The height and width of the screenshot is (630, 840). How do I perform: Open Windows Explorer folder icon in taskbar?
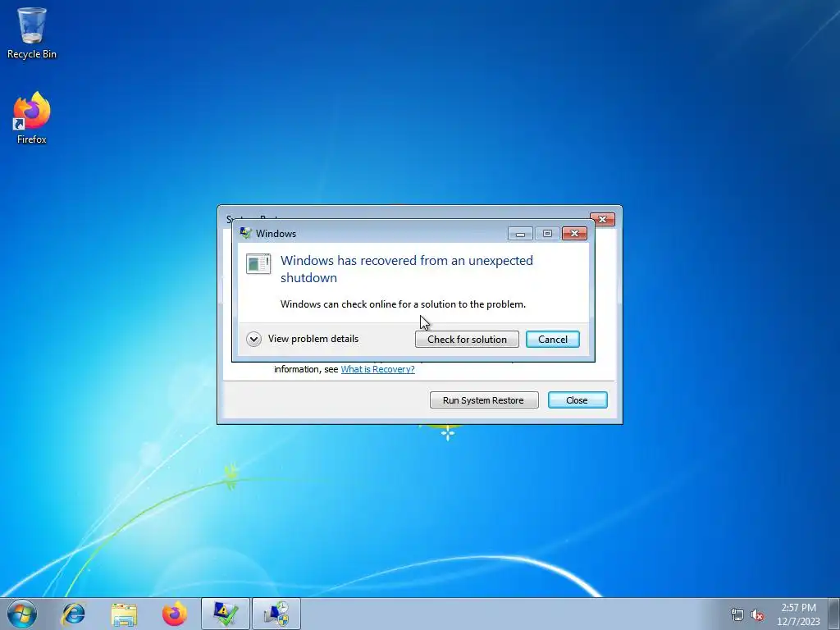tap(124, 614)
